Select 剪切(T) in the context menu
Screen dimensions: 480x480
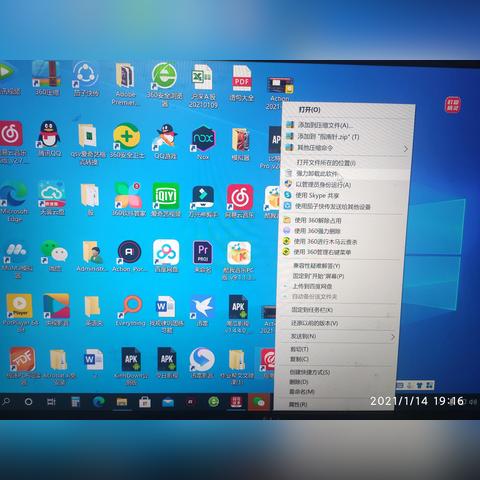(299, 349)
